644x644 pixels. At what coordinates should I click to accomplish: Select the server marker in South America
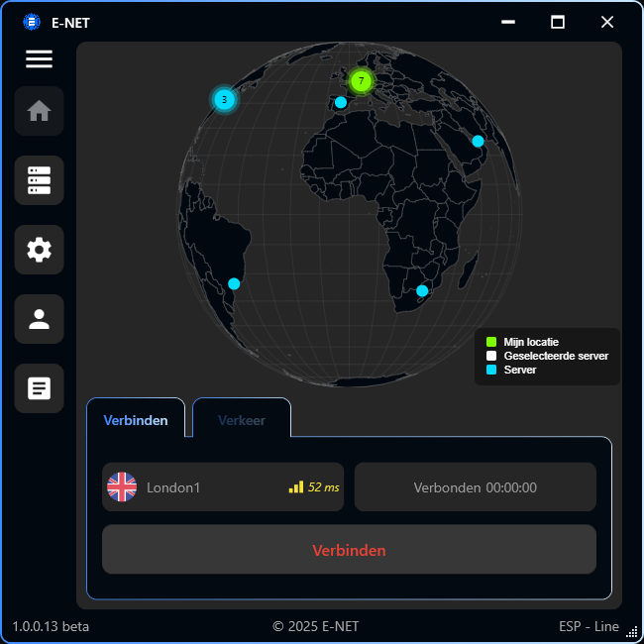234,283
